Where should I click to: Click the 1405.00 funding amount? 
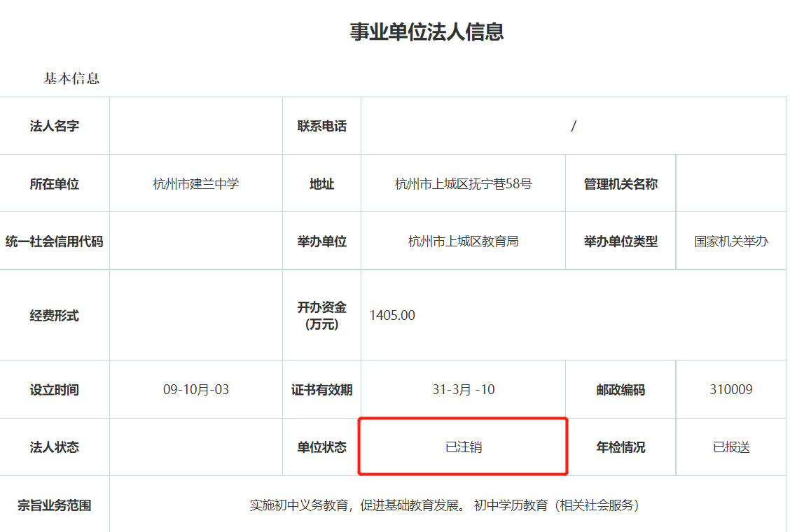click(392, 316)
